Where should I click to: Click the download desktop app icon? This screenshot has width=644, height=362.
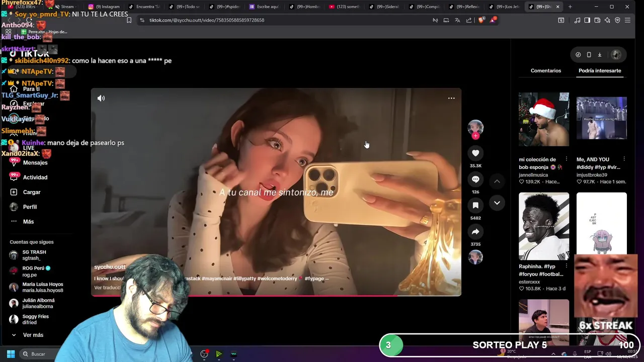[x=600, y=55]
